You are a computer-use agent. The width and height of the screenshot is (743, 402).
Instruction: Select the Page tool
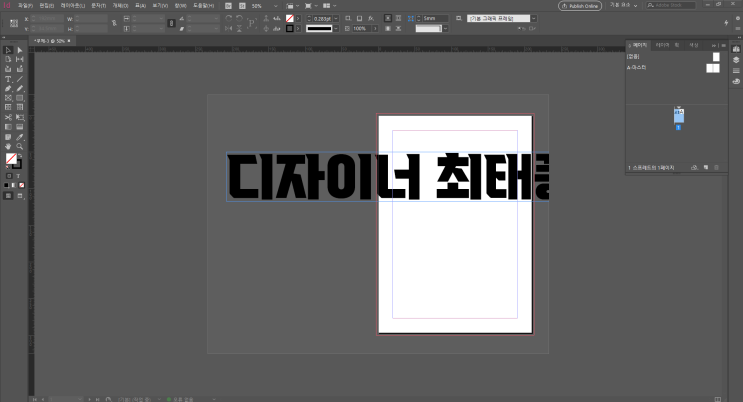[x=8, y=59]
